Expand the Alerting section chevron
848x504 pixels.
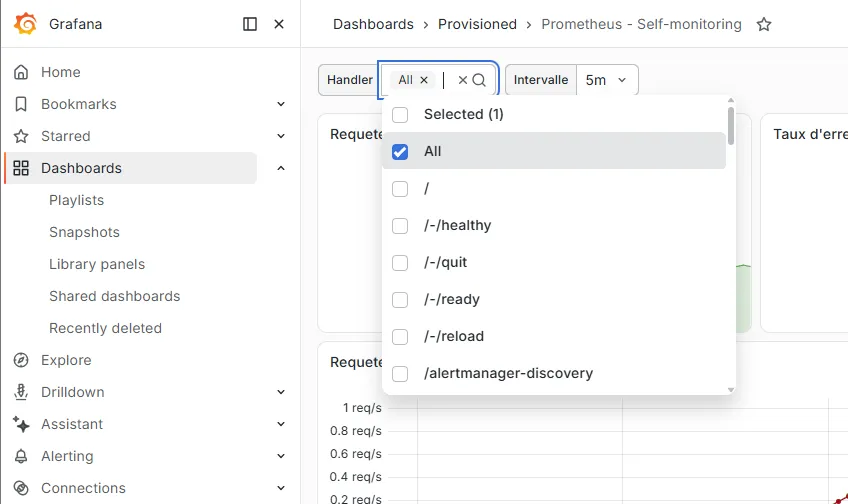[281, 456]
